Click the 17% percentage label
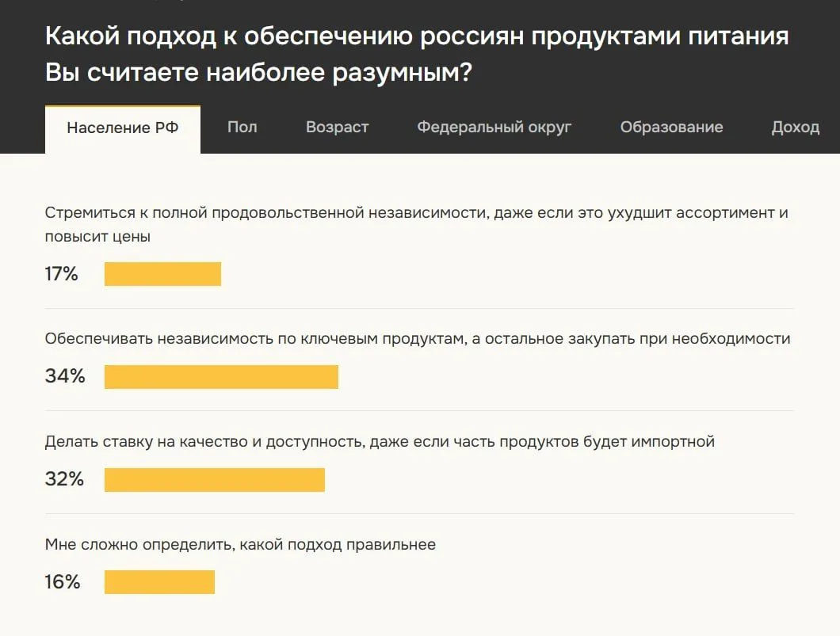 (62, 274)
